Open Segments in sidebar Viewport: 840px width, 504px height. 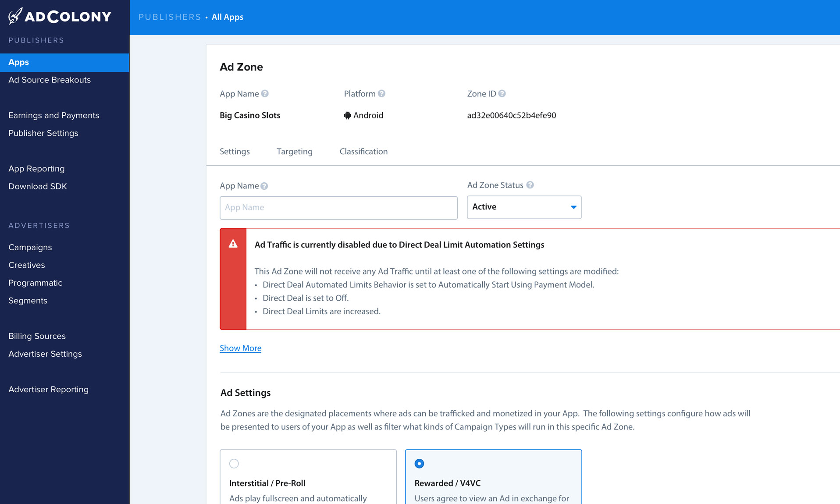28,300
